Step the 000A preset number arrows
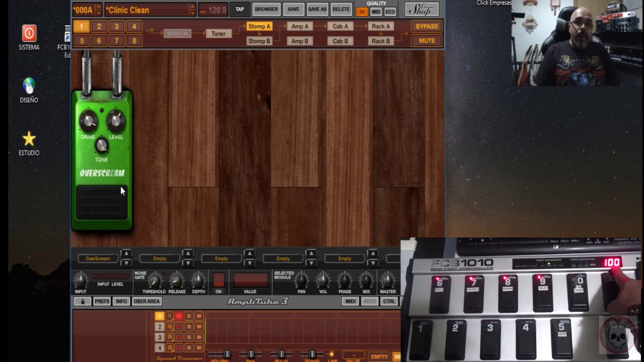644x362 pixels. point(98,10)
